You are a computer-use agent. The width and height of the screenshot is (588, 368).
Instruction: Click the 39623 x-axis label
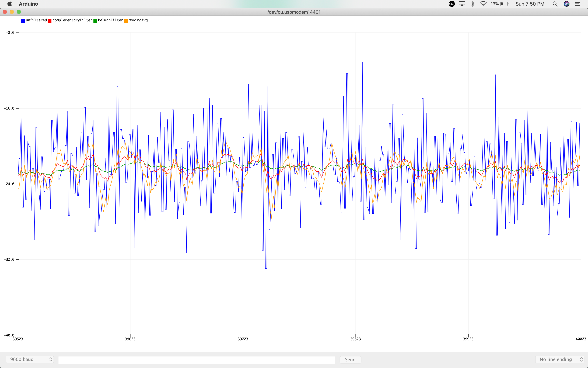tap(130, 339)
